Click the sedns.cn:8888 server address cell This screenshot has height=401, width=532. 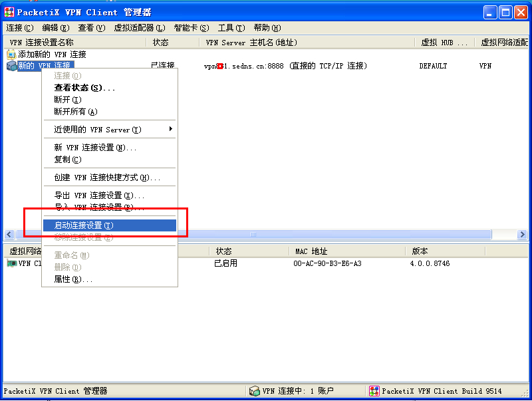(x=285, y=66)
